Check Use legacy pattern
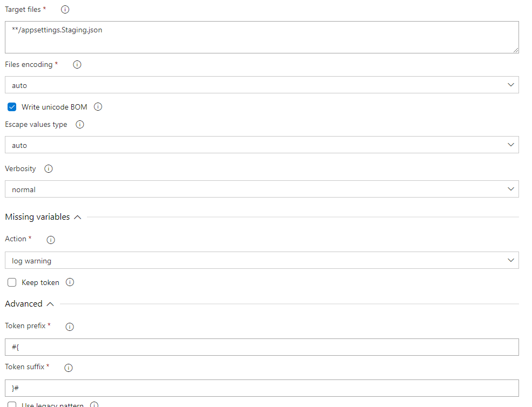Screen dimensions: 532x407 point(11,404)
